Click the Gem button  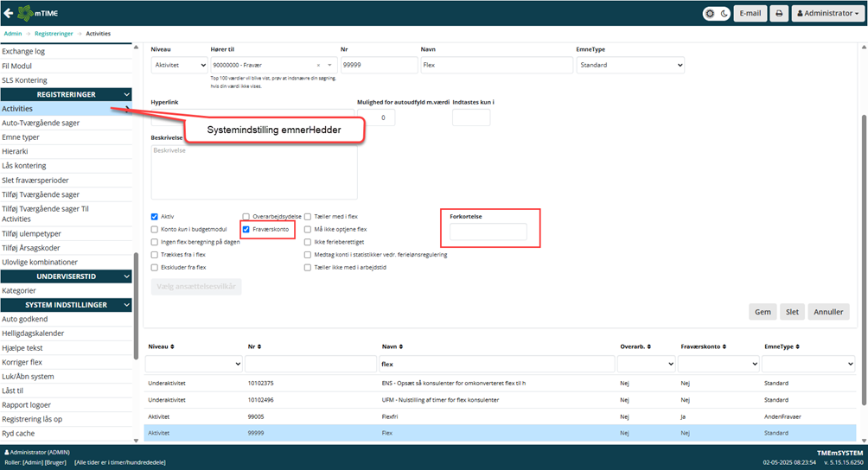coord(762,312)
